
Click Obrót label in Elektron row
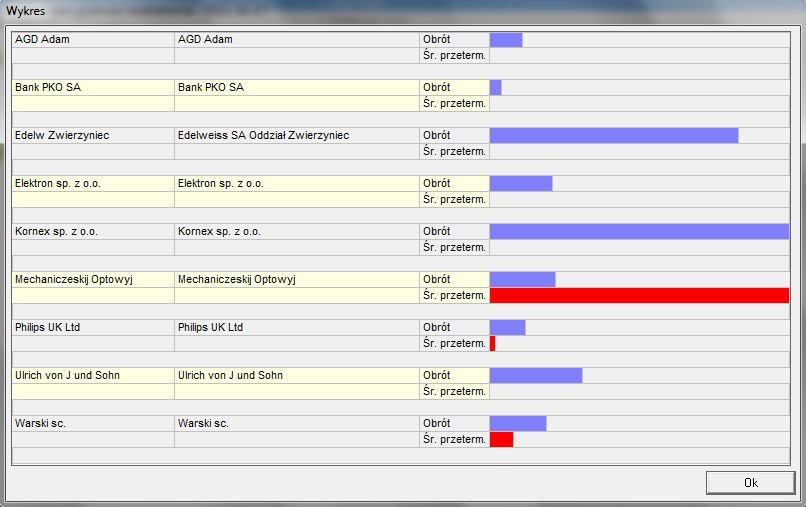(436, 184)
